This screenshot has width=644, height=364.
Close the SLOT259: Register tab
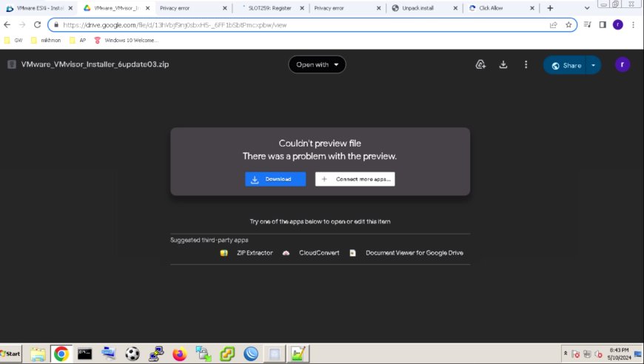pyautogui.click(x=302, y=8)
